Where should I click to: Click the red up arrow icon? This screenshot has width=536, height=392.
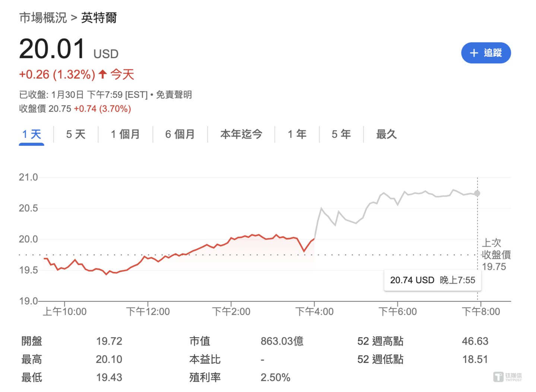(103, 74)
